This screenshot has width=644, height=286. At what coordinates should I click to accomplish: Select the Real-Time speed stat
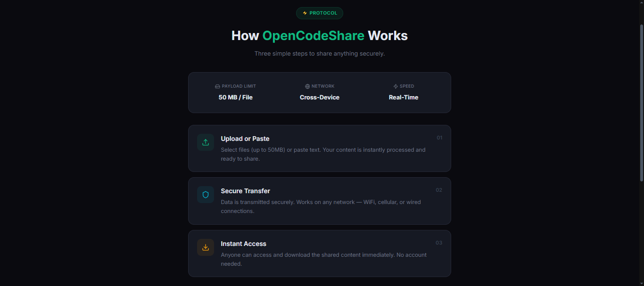point(403,97)
